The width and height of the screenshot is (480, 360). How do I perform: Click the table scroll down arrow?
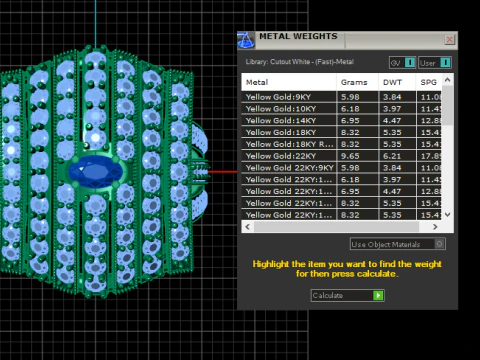tap(448, 215)
